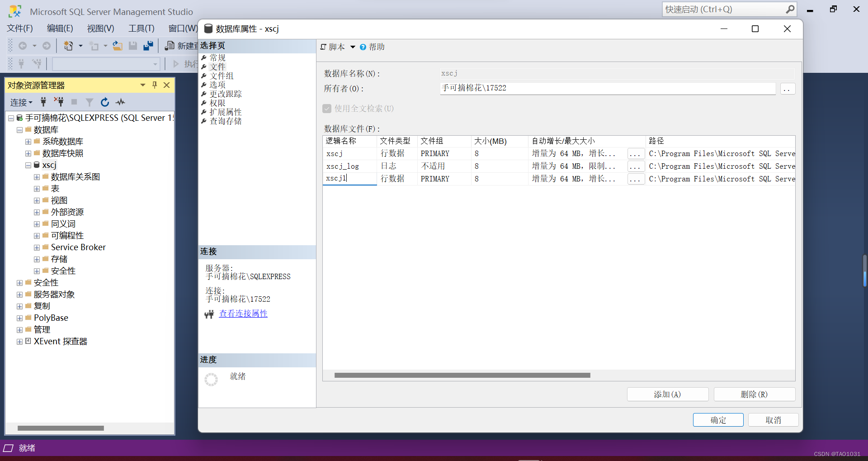Click the navigate back arrow icon
This screenshot has height=461, width=868.
point(23,46)
